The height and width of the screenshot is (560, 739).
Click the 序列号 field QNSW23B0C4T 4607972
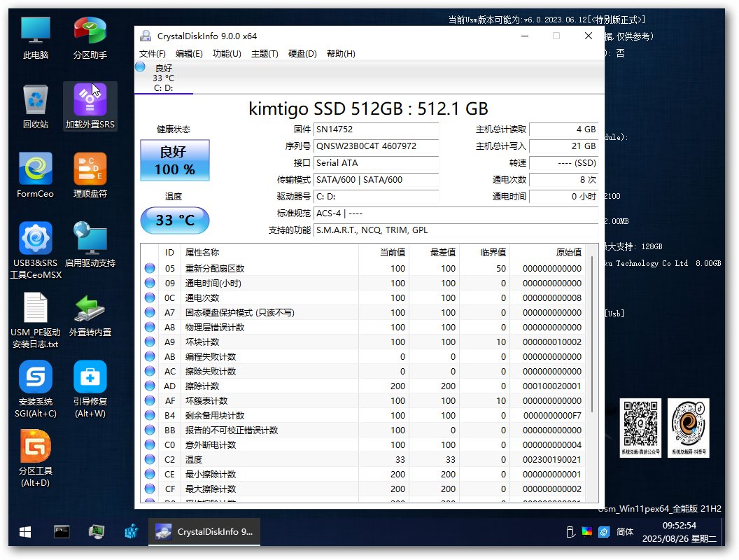click(x=376, y=146)
